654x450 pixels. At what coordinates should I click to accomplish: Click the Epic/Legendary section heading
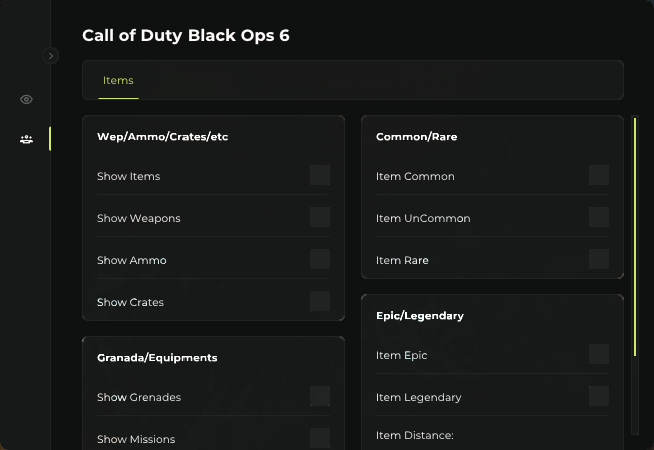point(420,316)
